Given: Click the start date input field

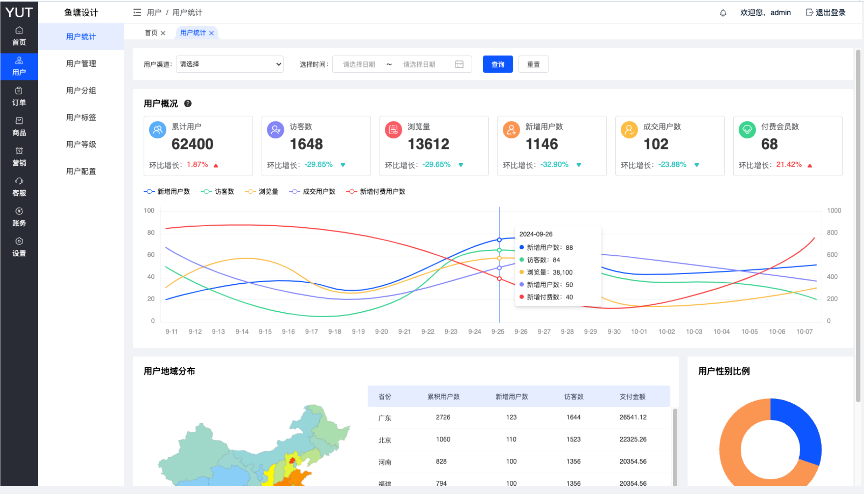Looking at the screenshot, I should (359, 64).
